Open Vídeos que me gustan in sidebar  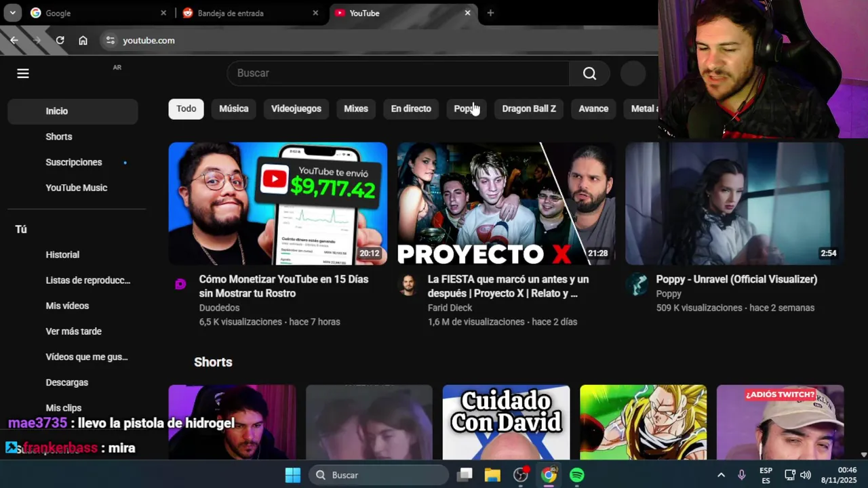73,357
